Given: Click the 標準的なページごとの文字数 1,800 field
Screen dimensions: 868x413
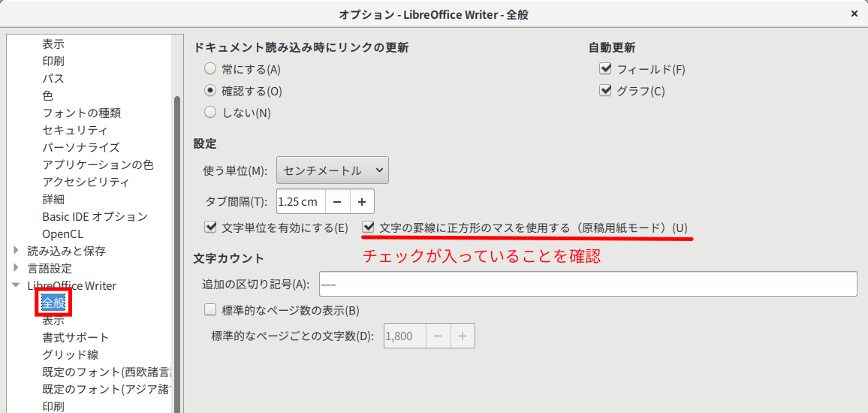Looking at the screenshot, I should 405,336.
